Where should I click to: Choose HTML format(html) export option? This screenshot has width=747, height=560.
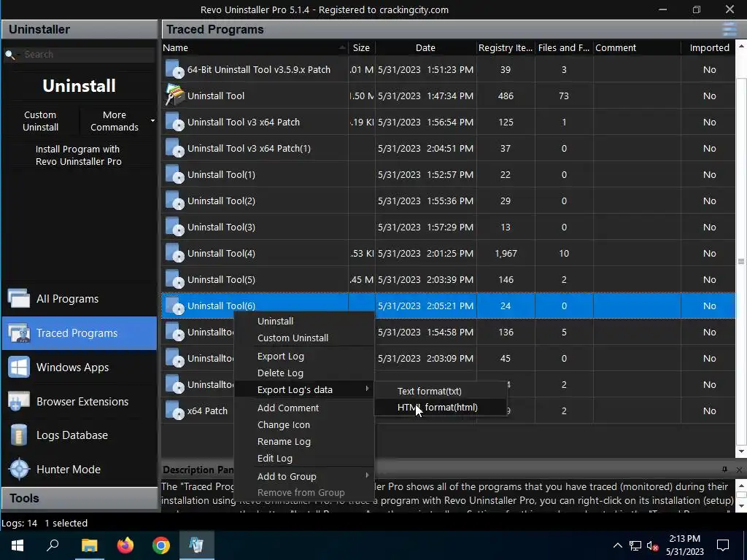pos(441,407)
